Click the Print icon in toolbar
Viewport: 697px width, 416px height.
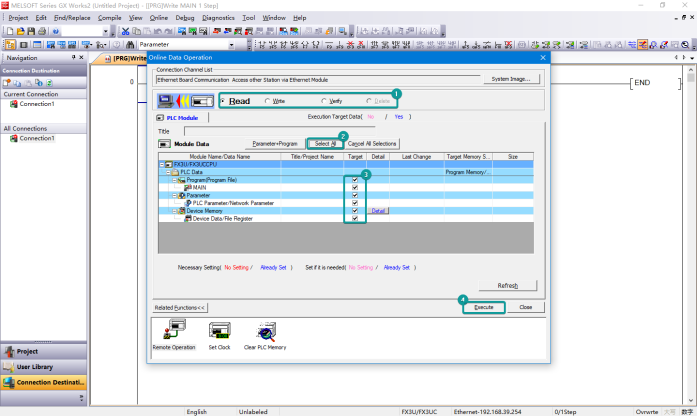[x=42, y=32]
